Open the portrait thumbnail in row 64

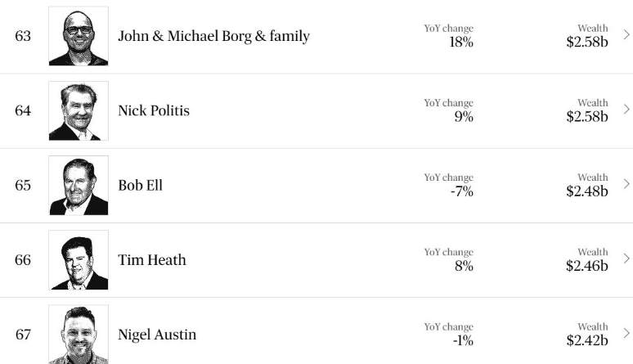point(79,110)
